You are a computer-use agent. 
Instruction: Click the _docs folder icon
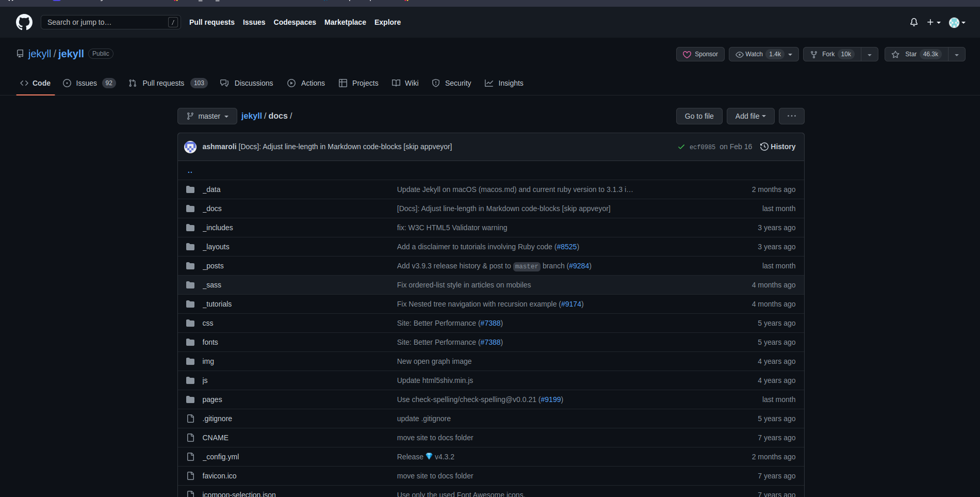pyautogui.click(x=190, y=209)
